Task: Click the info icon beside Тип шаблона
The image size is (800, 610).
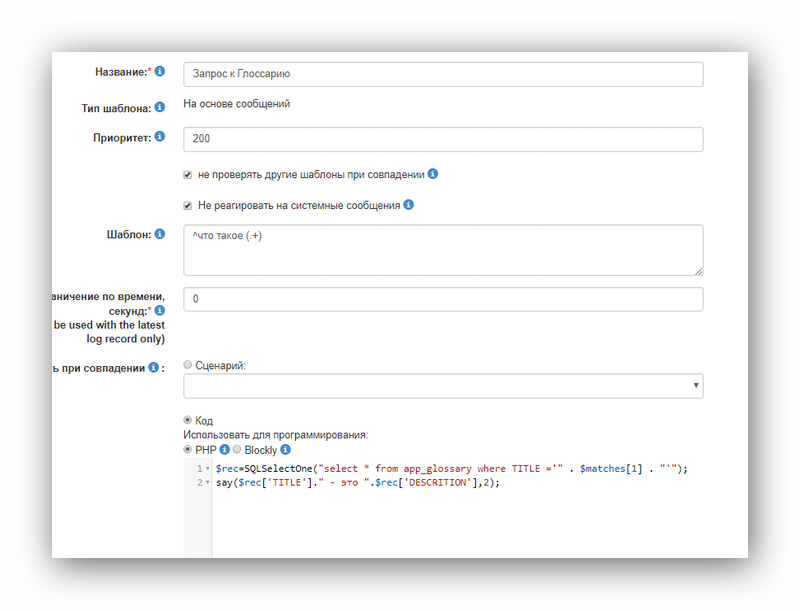Action: 160,107
